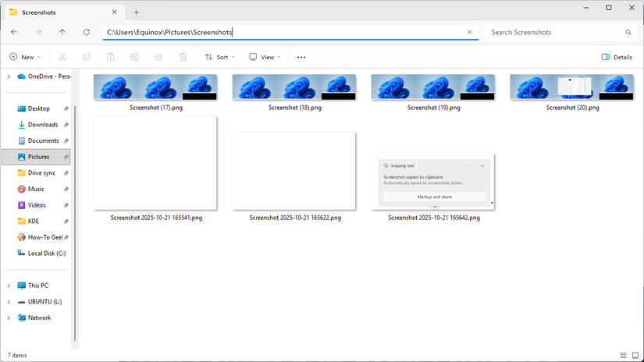This screenshot has width=644, height=362.
Task: Unpin Videos using its pin icon
Action: pyautogui.click(x=66, y=205)
